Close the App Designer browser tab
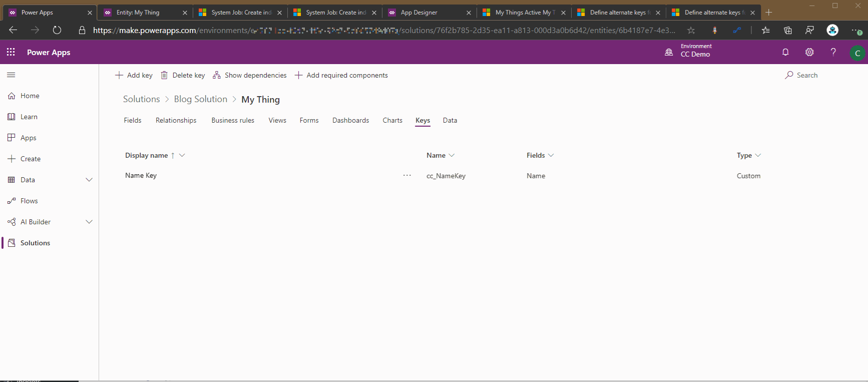This screenshot has height=382, width=868. 469,13
